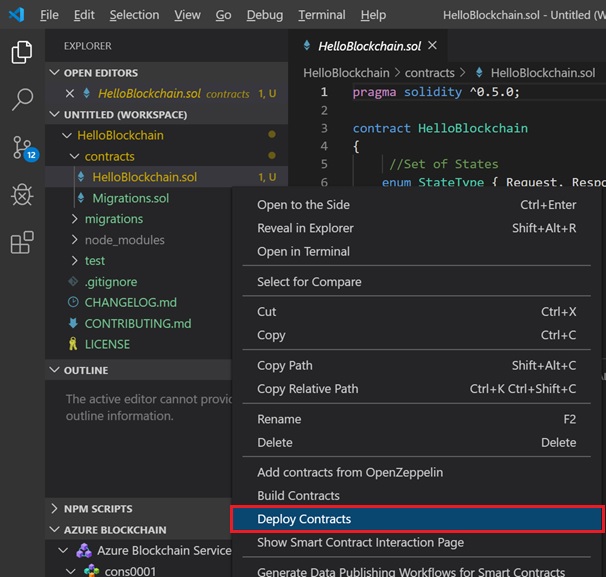
Task: Click the cons0001 consortium icon
Action: pos(92,571)
